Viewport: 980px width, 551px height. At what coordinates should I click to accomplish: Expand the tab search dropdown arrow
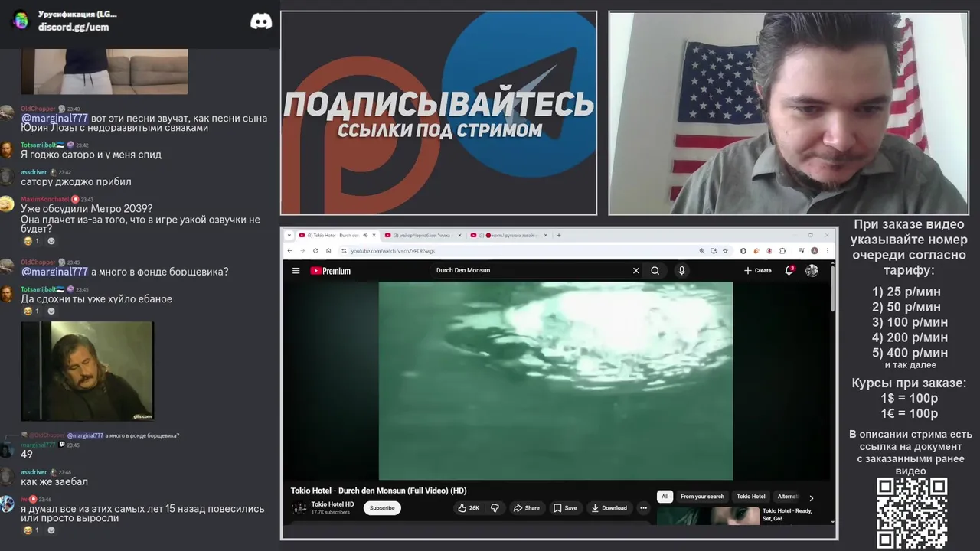pyautogui.click(x=289, y=235)
